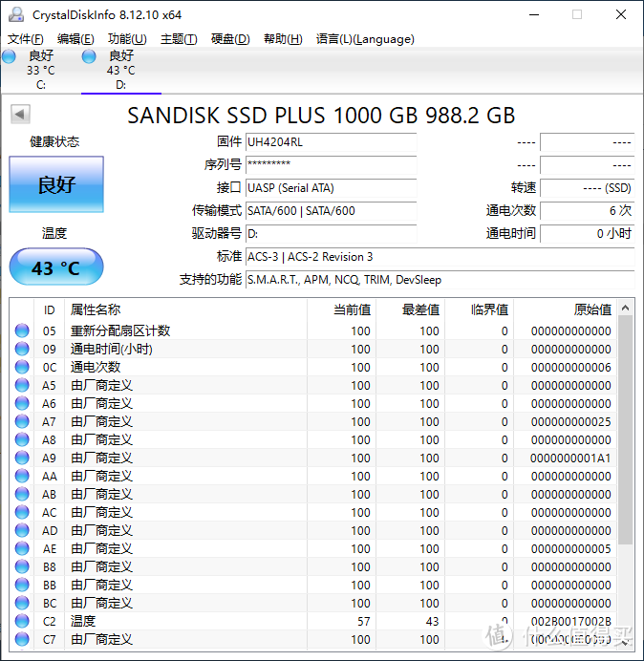Click the 传输模式 field SATA/600 | SATA/600
Viewport: 644px width, 661px height.
[x=331, y=210]
